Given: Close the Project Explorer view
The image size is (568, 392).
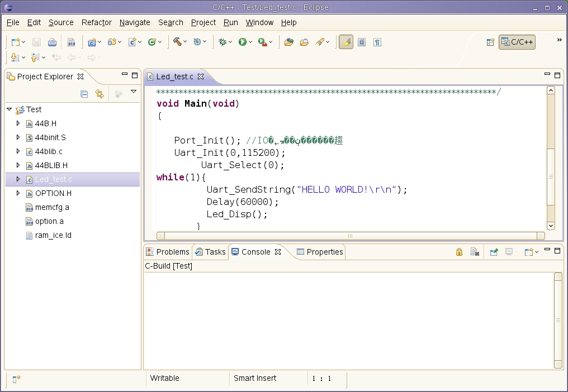Looking at the screenshot, I should coord(81,77).
